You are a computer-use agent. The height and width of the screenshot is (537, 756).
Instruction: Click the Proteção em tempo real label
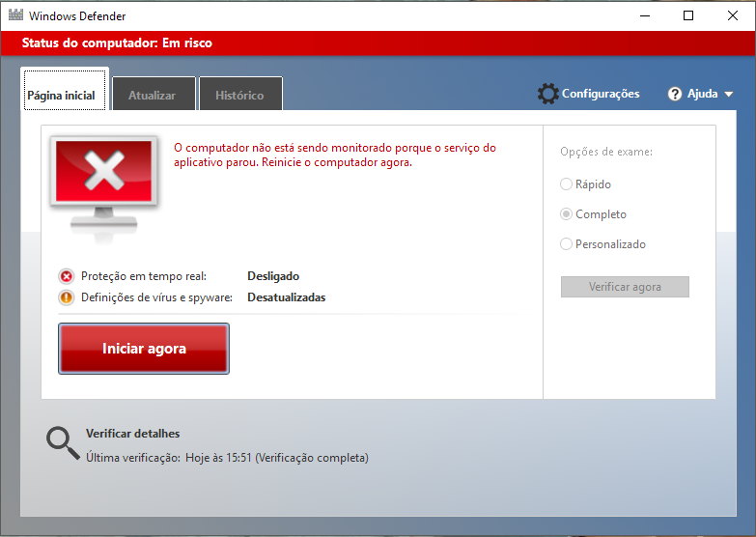click(144, 276)
